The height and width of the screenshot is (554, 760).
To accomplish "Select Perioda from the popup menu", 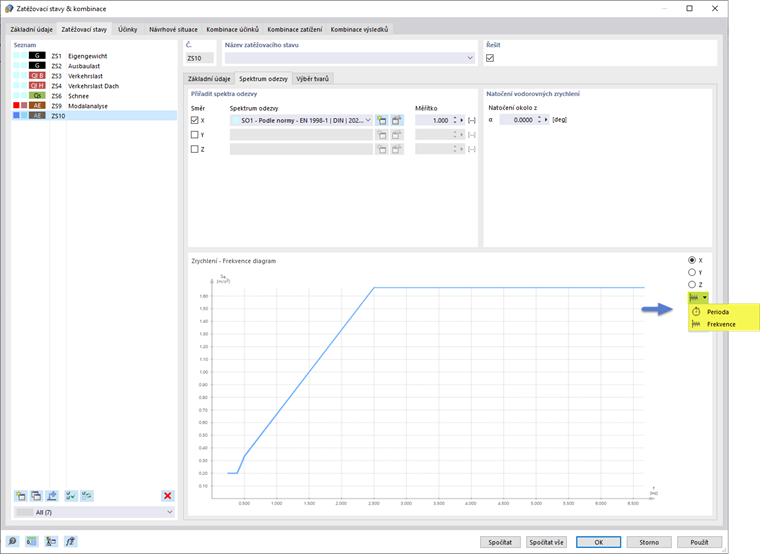I will [724, 312].
